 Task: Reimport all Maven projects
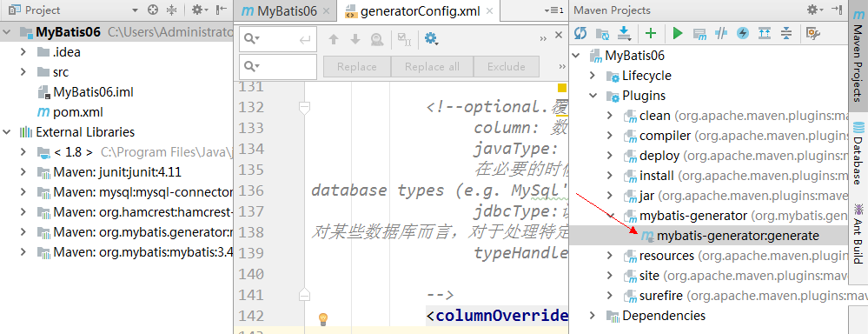point(580,34)
